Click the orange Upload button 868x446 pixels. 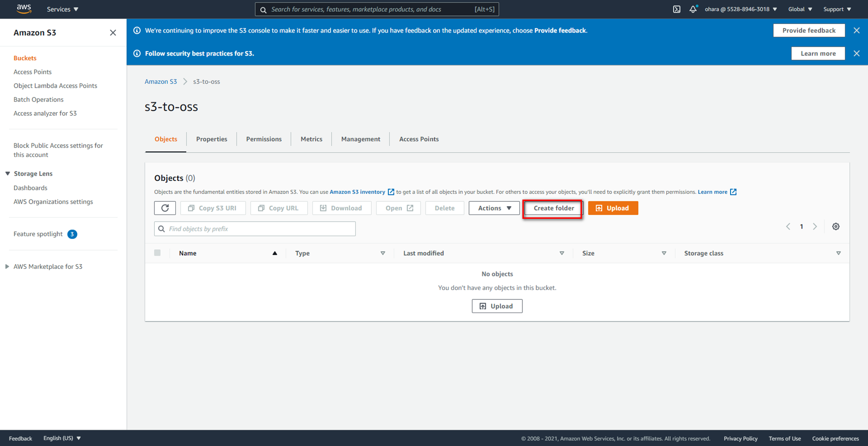(613, 208)
